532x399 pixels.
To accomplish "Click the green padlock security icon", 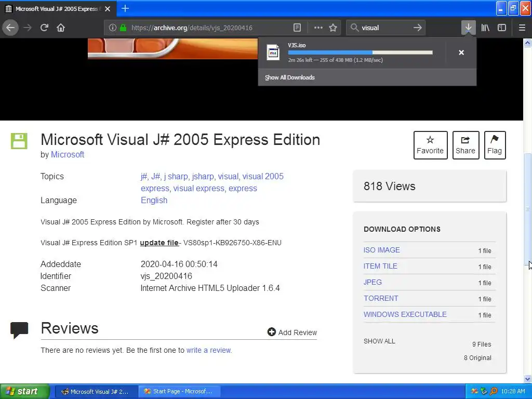I will 123,28.
